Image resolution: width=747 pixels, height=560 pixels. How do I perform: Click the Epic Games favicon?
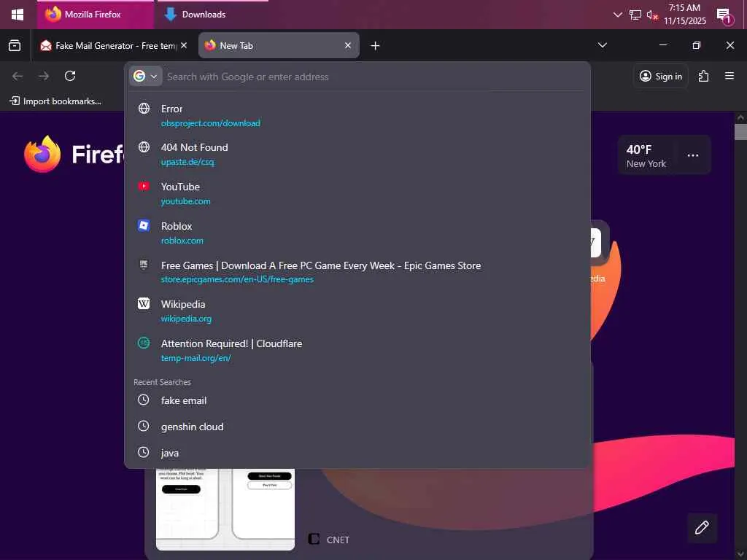click(x=144, y=264)
